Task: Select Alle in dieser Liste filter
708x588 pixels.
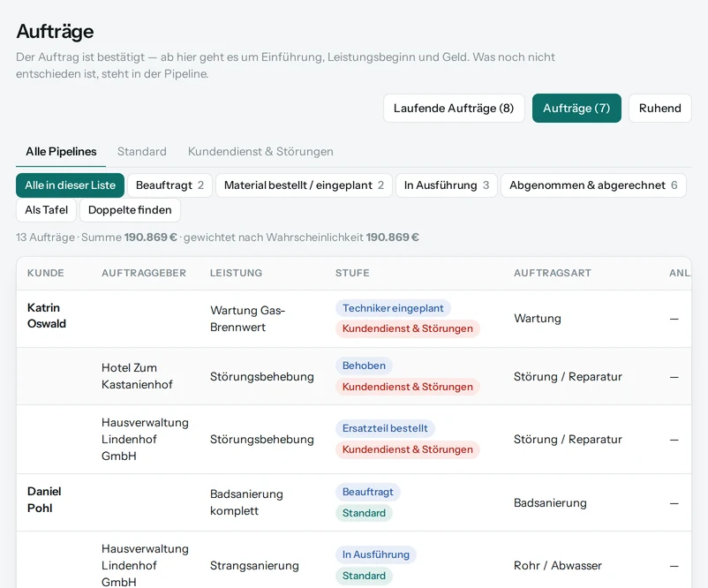Action: 70,185
